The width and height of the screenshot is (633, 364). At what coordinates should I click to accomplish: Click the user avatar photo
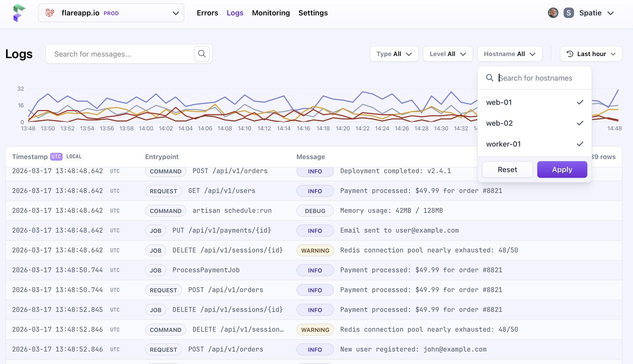tap(553, 13)
